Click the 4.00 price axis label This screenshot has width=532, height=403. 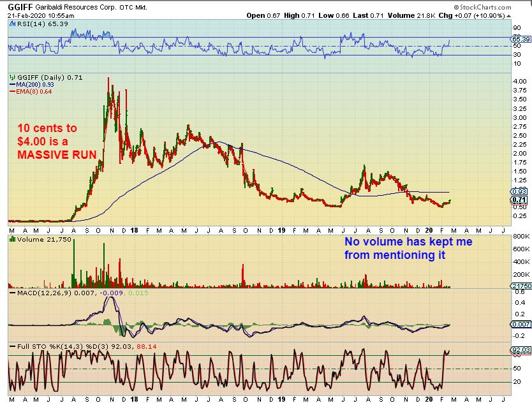pyautogui.click(x=520, y=82)
